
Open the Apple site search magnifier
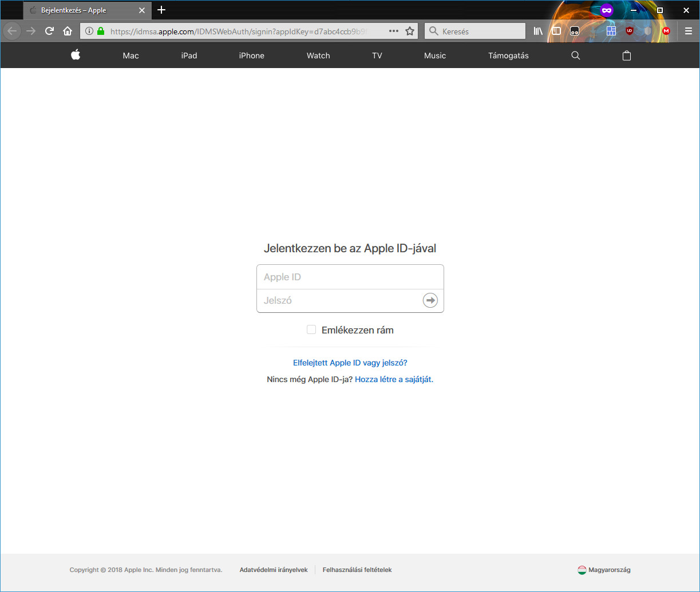[x=576, y=55]
